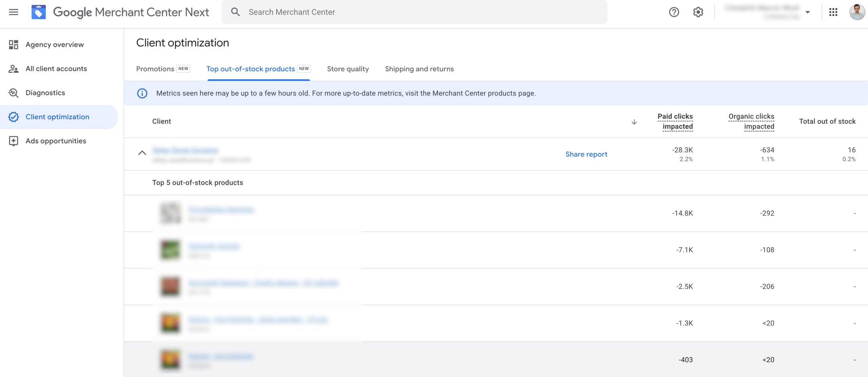868x377 pixels.
Task: Click the NEW badge beside Promotions
Action: coord(183,69)
